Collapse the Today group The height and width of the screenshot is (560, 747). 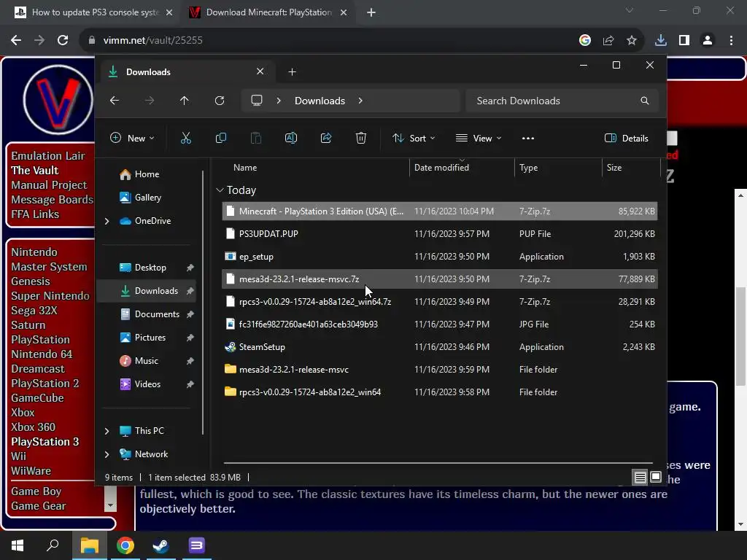pos(220,190)
